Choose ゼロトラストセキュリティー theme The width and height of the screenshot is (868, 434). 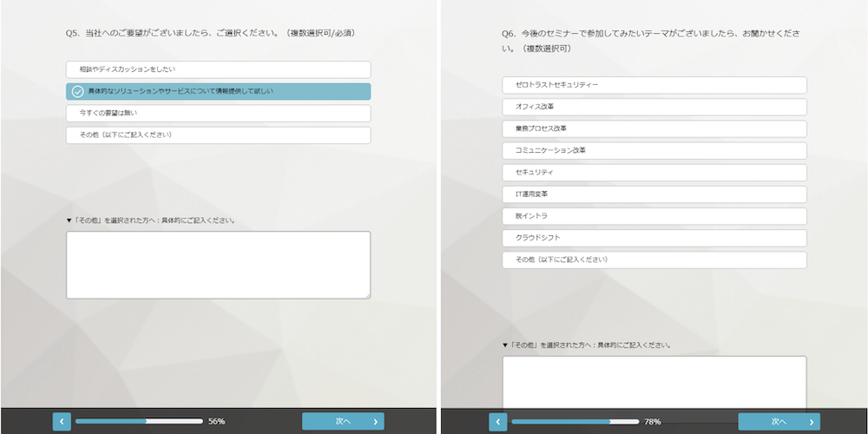(x=654, y=85)
